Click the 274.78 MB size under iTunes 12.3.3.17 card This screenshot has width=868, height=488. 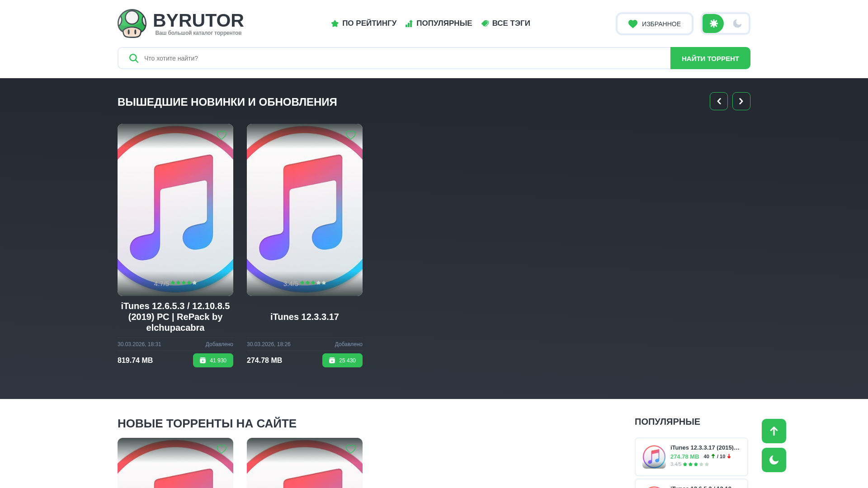point(264,361)
